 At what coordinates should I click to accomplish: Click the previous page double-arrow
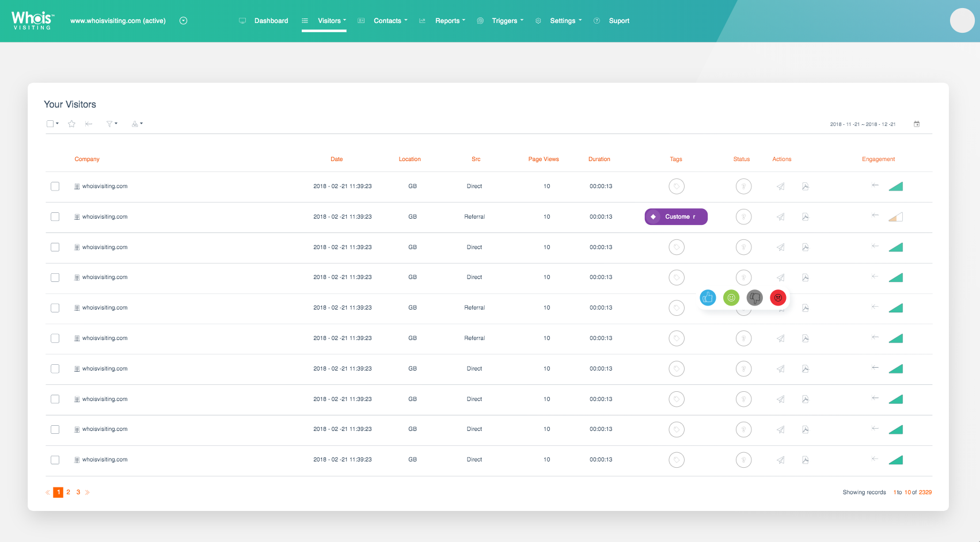pyautogui.click(x=48, y=493)
